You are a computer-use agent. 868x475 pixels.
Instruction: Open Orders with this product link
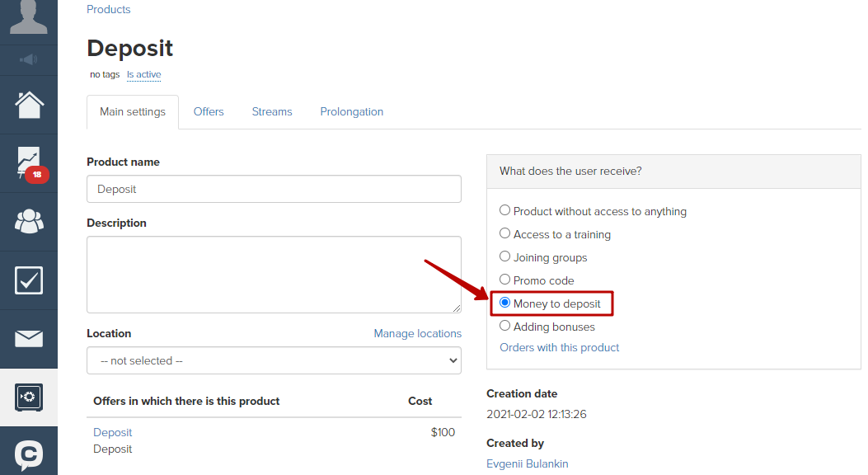click(559, 348)
